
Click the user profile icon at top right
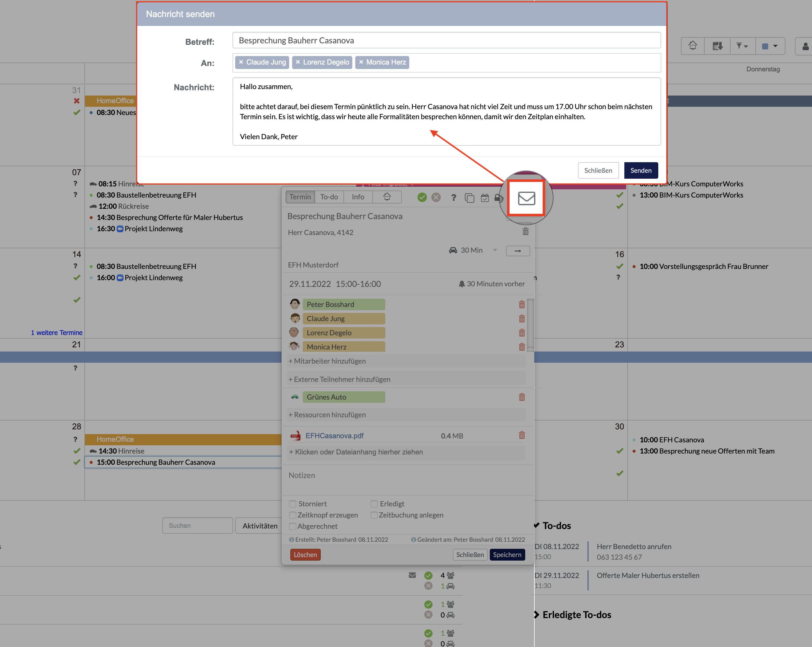pos(805,46)
